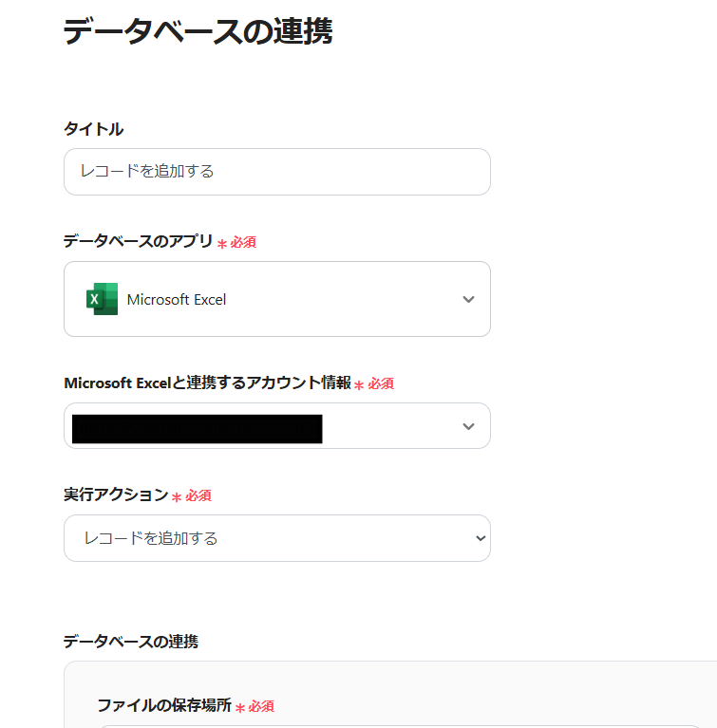This screenshot has width=717, height=728.
Task: Click 必須 mark beside アカウント情報
Action: click(x=381, y=384)
